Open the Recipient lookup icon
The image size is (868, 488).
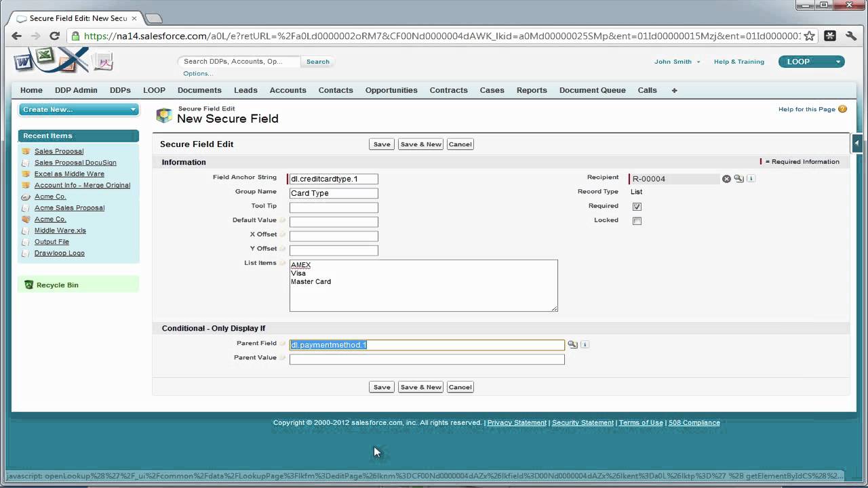point(738,179)
